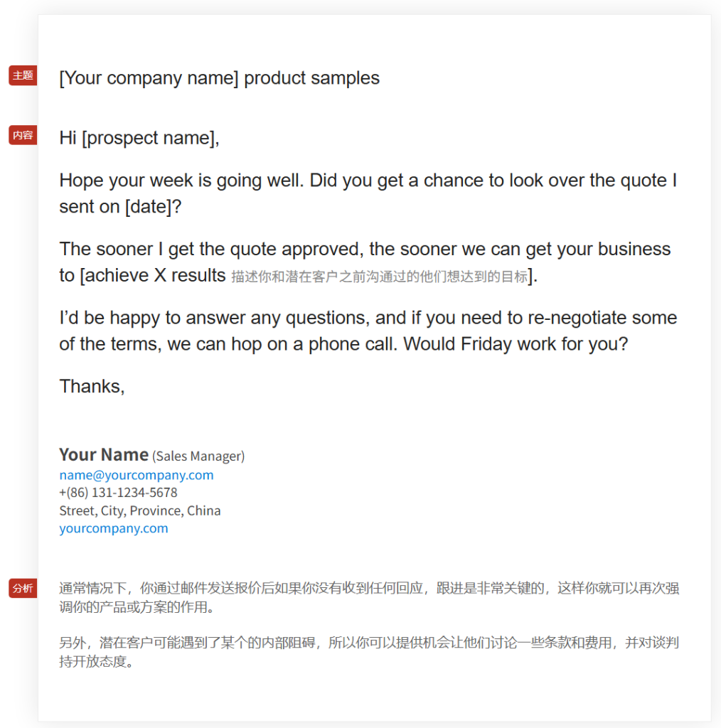
Task: Click the analysis paragraph starting 通常情况下
Action: (369, 597)
